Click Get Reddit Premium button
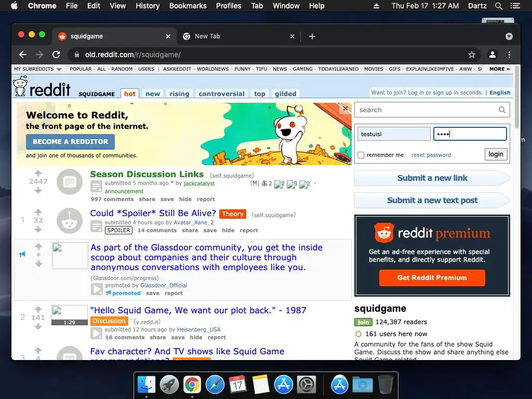This screenshot has height=399, width=532. pos(432,278)
